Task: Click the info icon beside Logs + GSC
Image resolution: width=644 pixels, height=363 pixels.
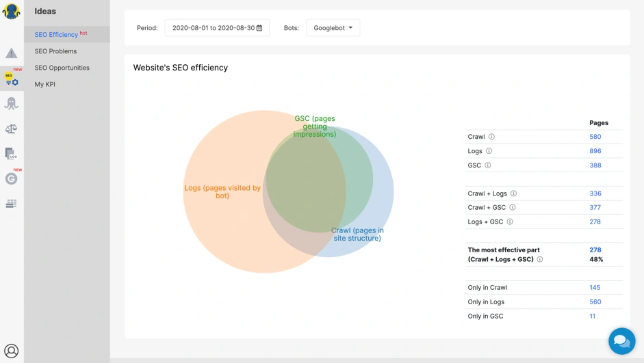Action: point(510,221)
